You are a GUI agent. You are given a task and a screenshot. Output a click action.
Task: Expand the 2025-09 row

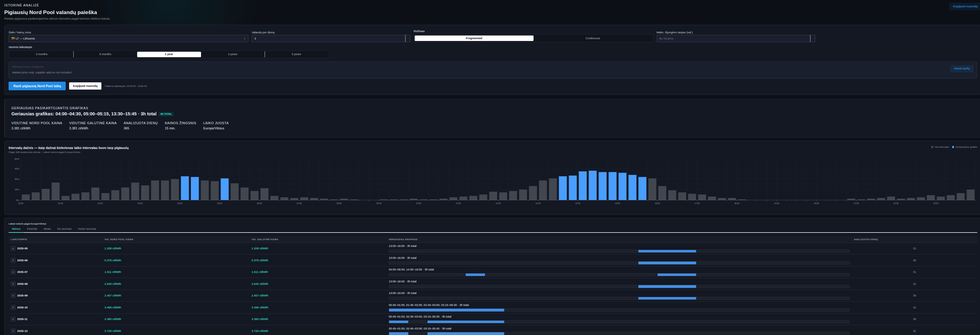click(x=13, y=296)
